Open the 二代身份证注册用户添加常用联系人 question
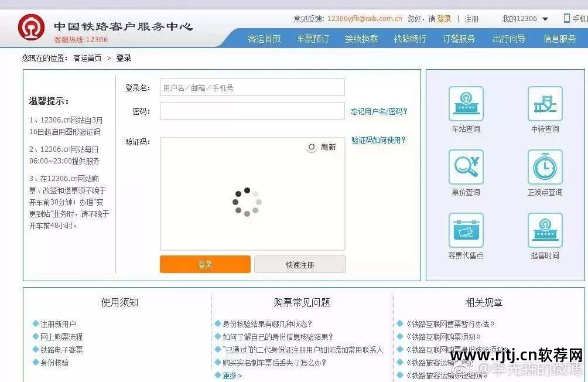The width and height of the screenshot is (588, 382). point(303,350)
